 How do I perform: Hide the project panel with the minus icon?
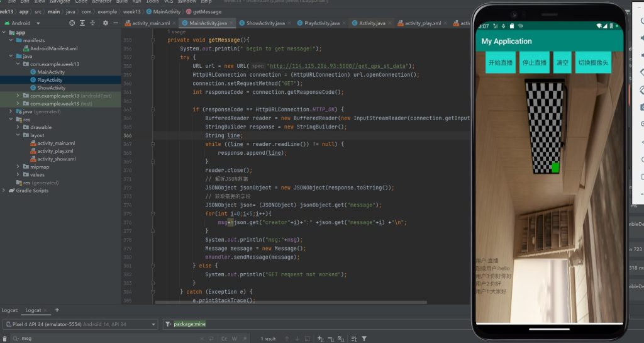pos(114,23)
